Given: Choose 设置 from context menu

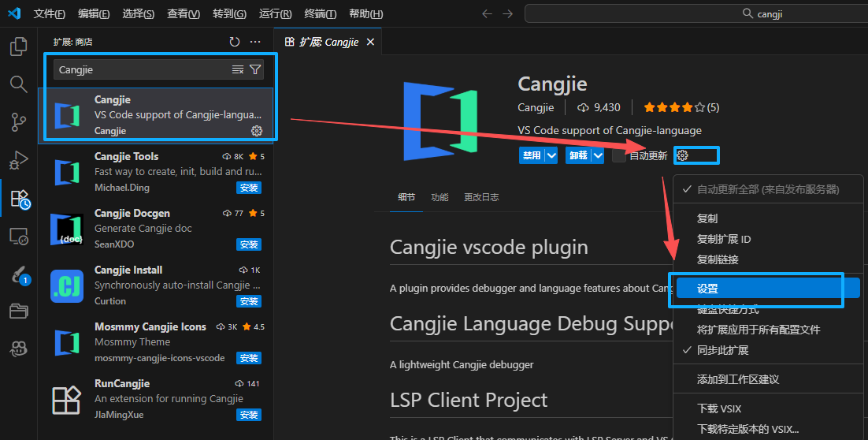Looking at the screenshot, I should [768, 289].
